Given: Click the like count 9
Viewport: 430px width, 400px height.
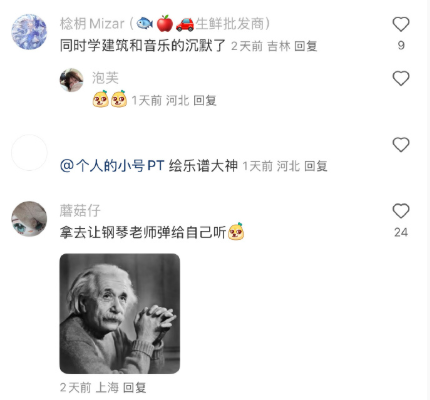Looking at the screenshot, I should tap(401, 45).
